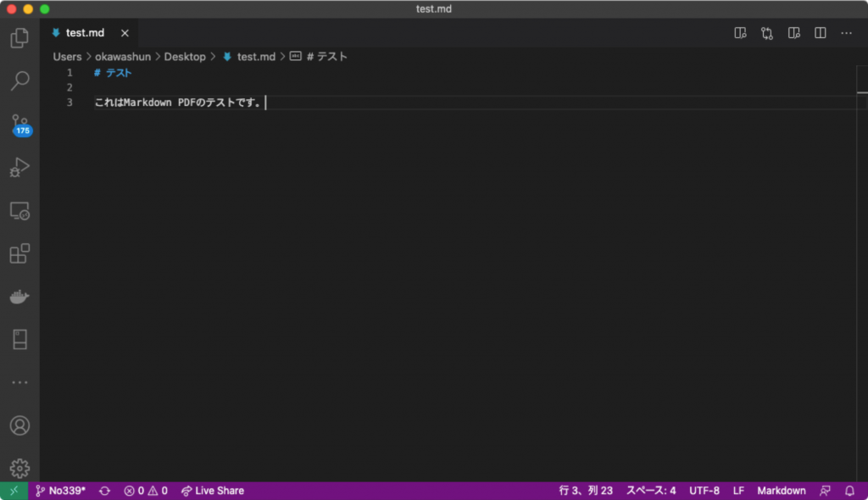Open the Extensions view

pos(19,253)
